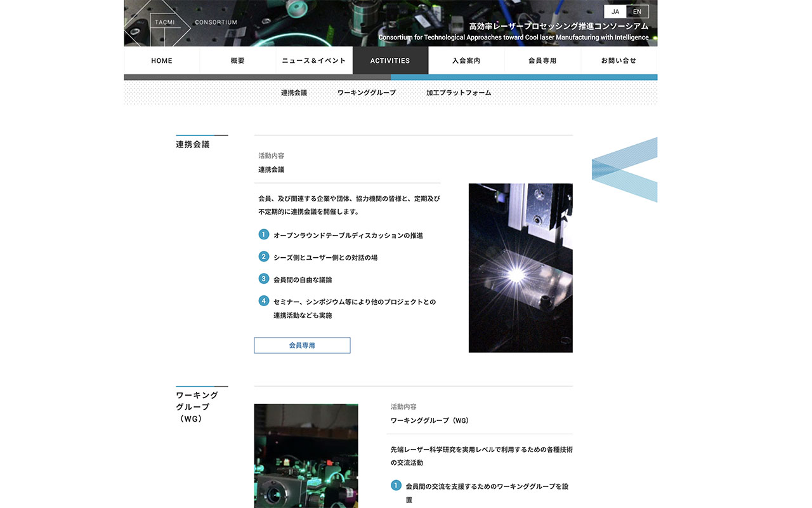Jump to 連携会議 submenu link
Image resolution: width=812 pixels, height=508 pixels.
[294, 93]
